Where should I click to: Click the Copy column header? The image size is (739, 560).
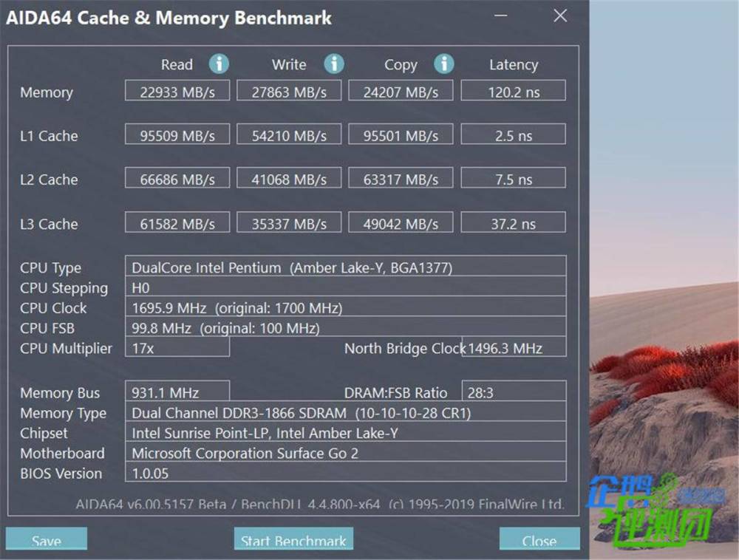point(401,65)
